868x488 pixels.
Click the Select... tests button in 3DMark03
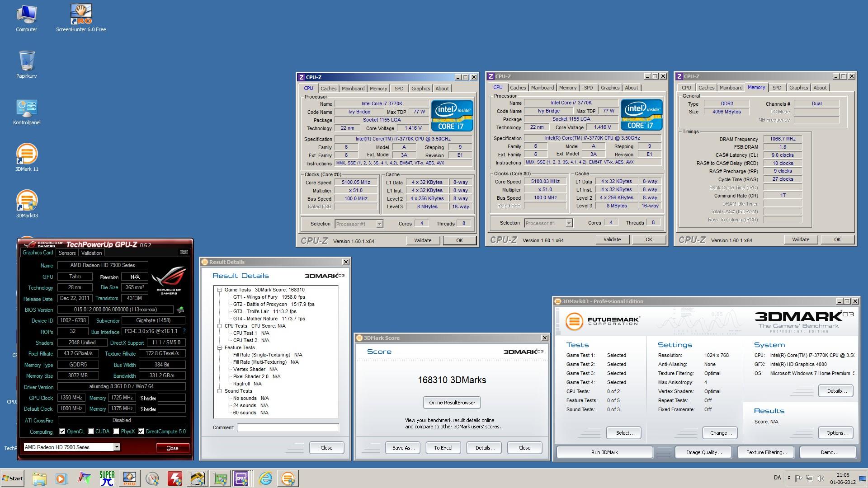[625, 433]
